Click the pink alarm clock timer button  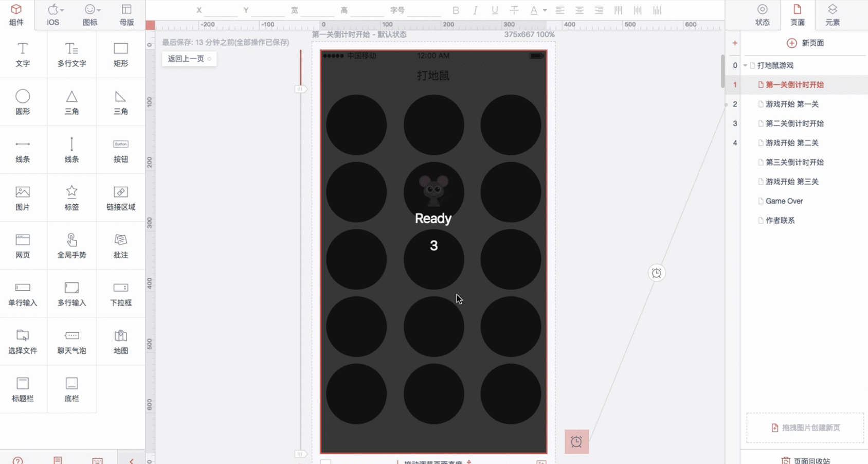(x=576, y=442)
